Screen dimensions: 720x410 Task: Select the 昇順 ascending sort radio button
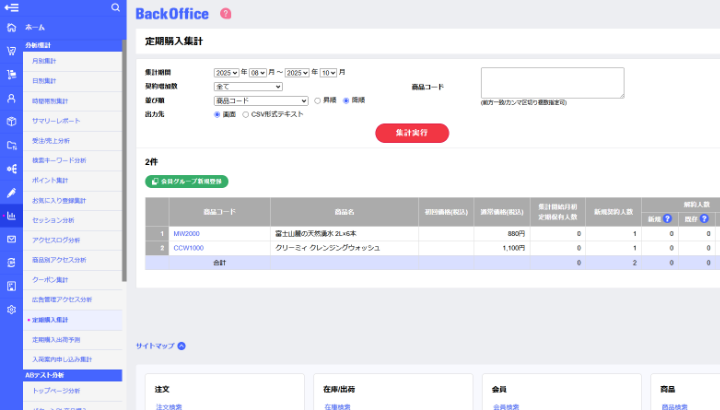[x=316, y=101]
